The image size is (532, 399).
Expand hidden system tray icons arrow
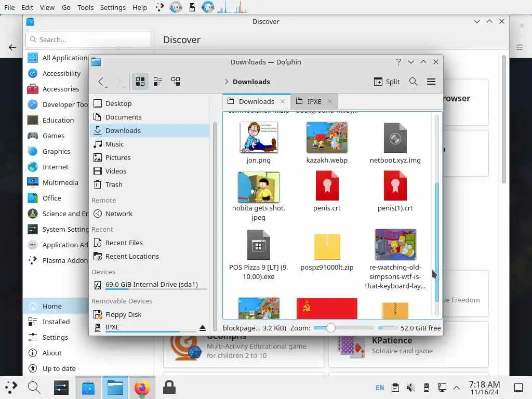click(x=457, y=388)
